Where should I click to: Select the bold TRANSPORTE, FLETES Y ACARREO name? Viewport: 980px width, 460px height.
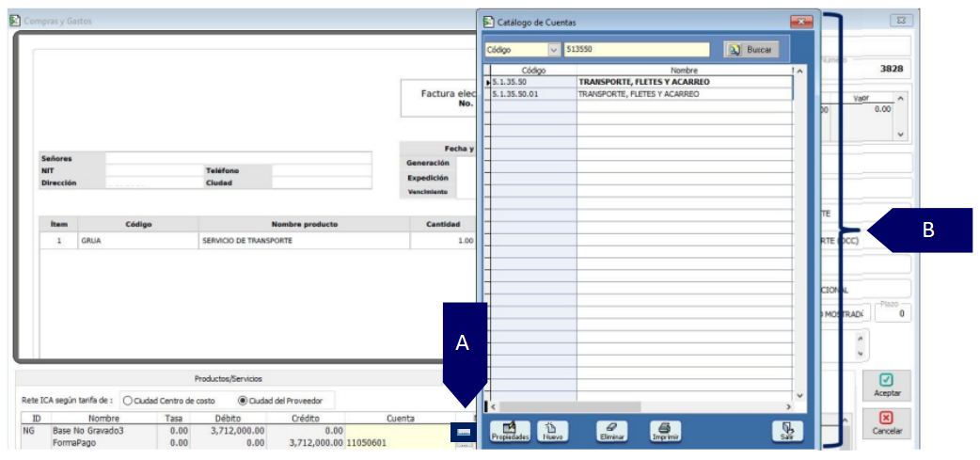(643, 82)
